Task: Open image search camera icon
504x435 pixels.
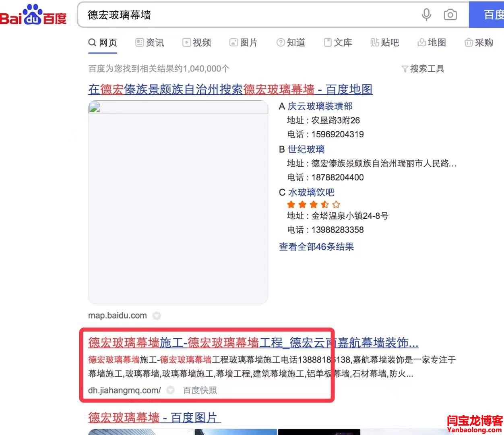Action: pos(450,15)
